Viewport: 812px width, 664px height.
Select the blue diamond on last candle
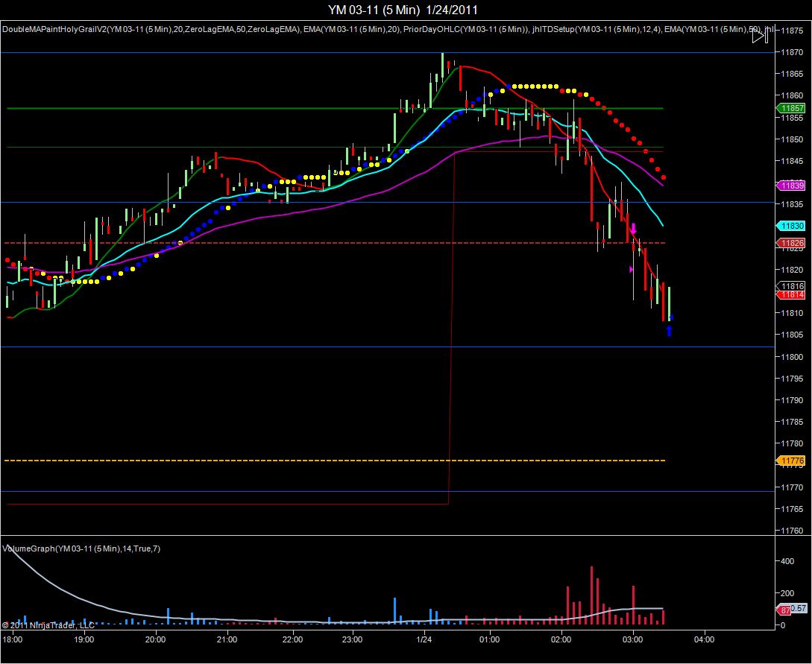pyautogui.click(x=671, y=317)
